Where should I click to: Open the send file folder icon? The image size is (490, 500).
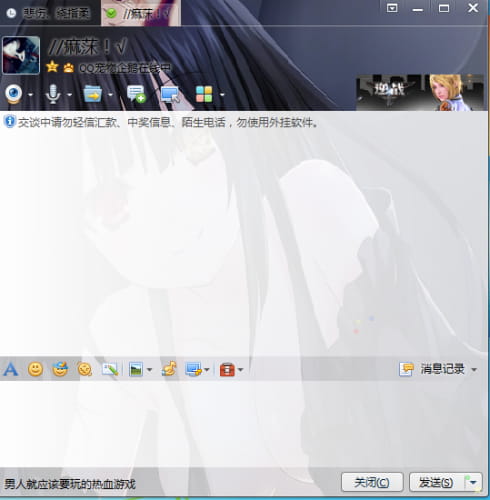(x=93, y=94)
